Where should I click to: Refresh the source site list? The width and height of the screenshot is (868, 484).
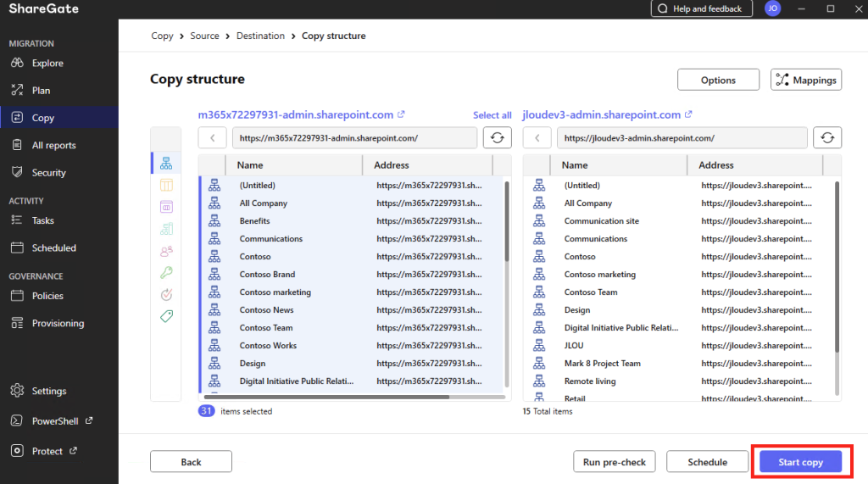497,138
